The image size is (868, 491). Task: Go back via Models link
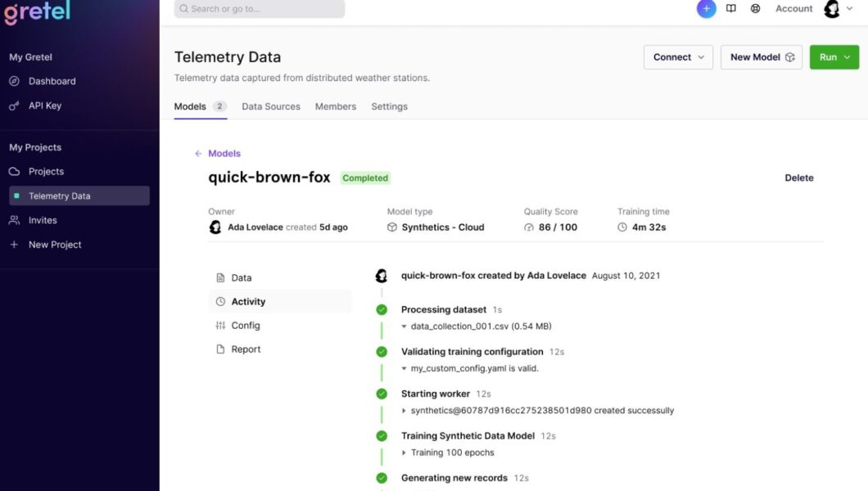tap(224, 154)
